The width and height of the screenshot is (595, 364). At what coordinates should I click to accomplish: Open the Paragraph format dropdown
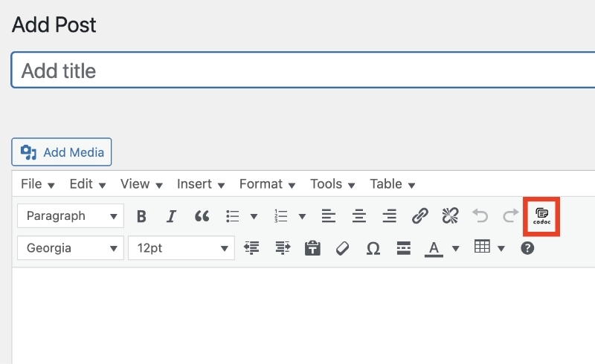click(x=71, y=215)
